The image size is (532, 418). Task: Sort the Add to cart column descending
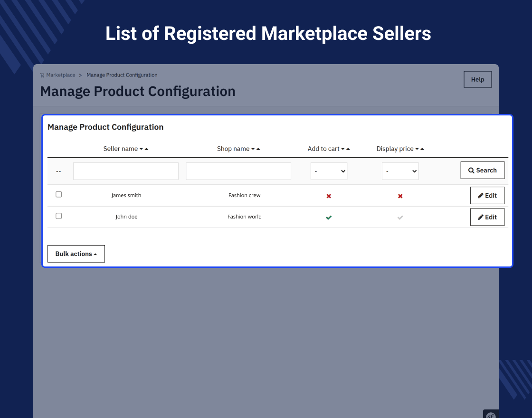point(342,149)
